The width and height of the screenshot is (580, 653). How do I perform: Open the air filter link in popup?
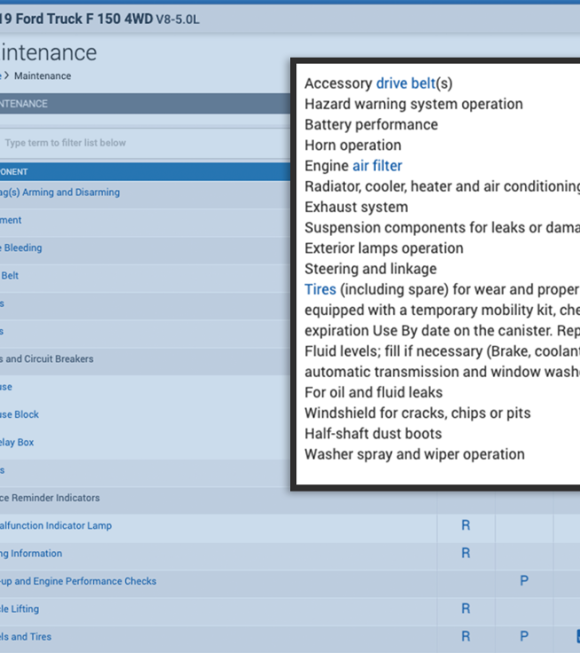pyautogui.click(x=377, y=166)
